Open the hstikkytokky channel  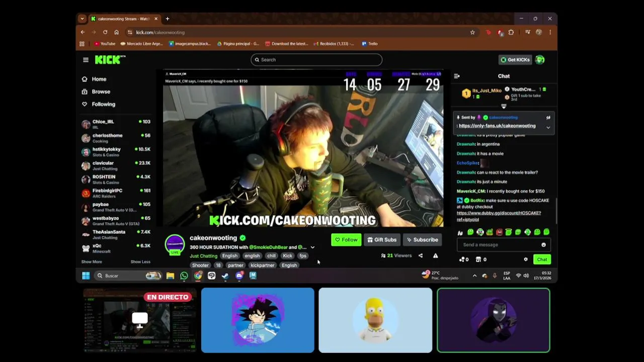click(x=116, y=152)
